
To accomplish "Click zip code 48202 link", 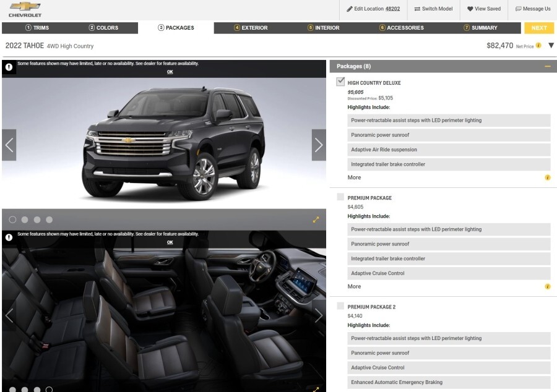I will [x=392, y=9].
